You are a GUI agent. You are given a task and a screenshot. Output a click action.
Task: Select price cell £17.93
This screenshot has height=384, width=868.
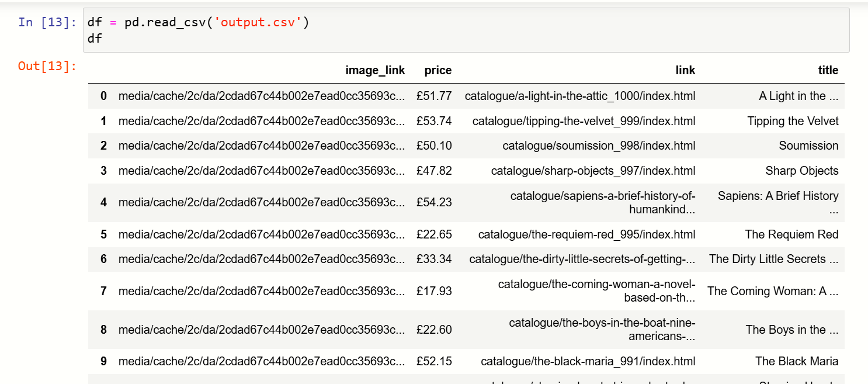[x=434, y=290]
